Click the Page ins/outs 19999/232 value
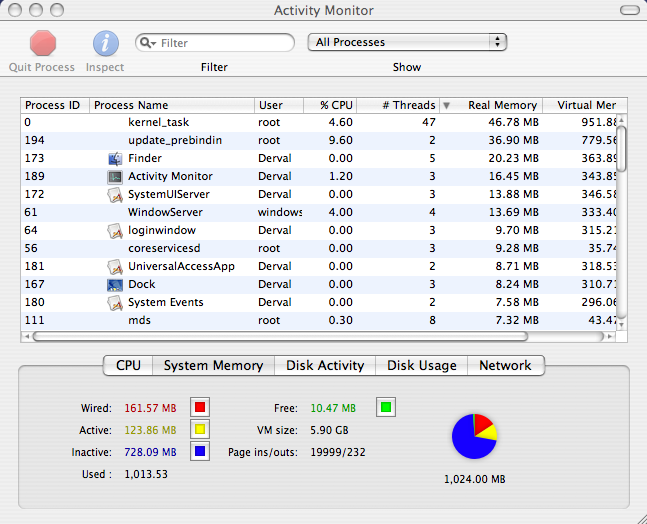Viewport: 647px width, 524px height. pyautogui.click(x=338, y=452)
